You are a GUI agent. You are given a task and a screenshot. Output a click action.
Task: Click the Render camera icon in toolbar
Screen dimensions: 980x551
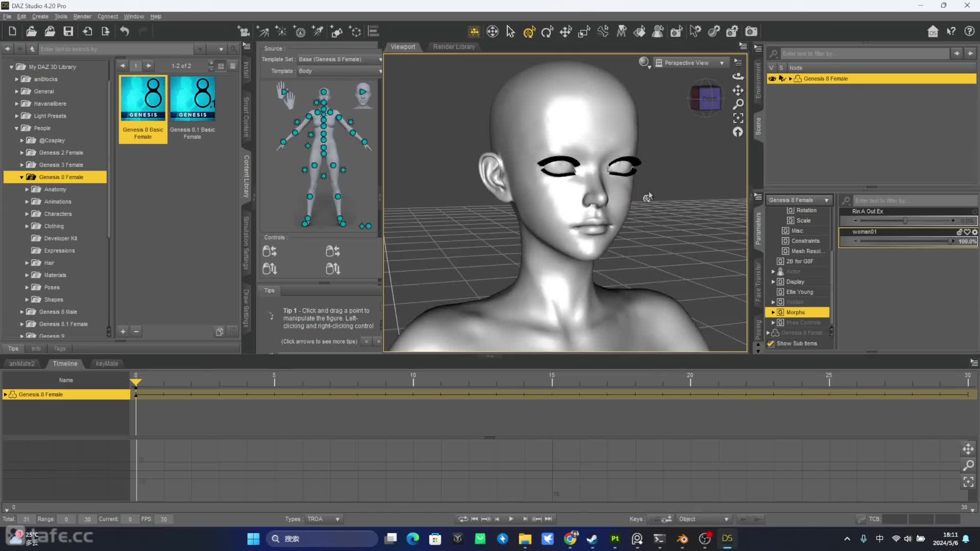point(751,32)
